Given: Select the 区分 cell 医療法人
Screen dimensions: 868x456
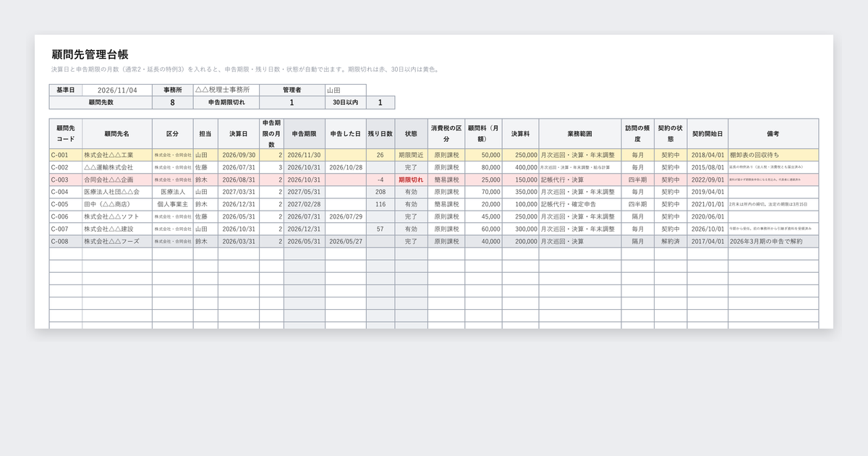Looking at the screenshot, I should click(x=172, y=192).
